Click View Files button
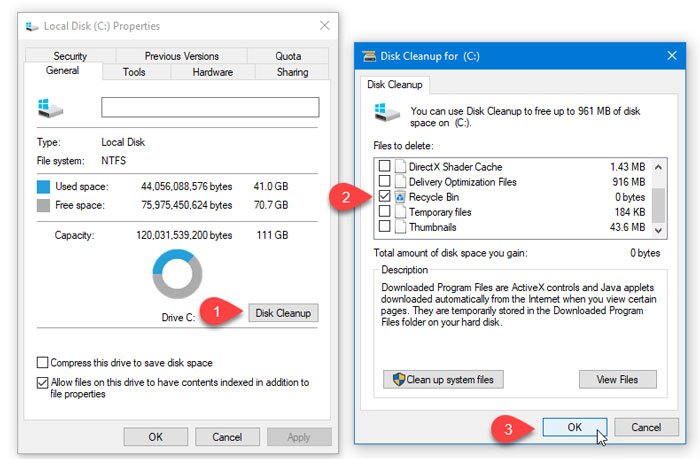Viewport: 700px width, 459px height. coord(617,380)
